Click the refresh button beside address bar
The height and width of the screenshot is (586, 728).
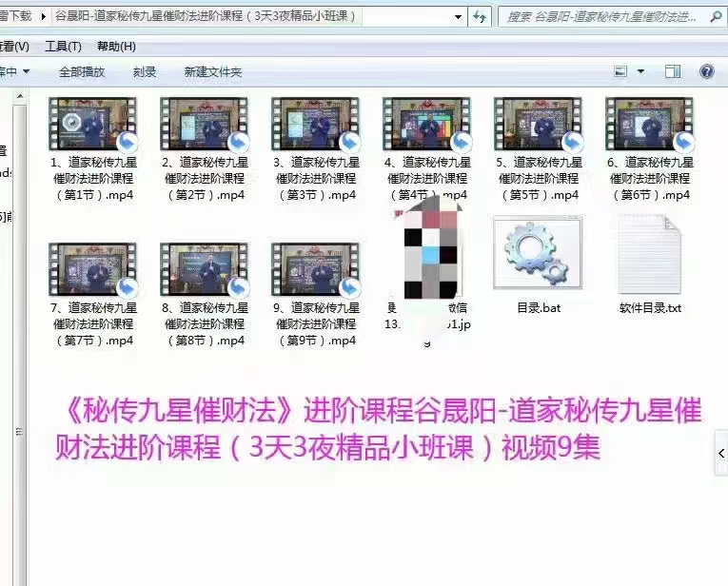pyautogui.click(x=481, y=17)
